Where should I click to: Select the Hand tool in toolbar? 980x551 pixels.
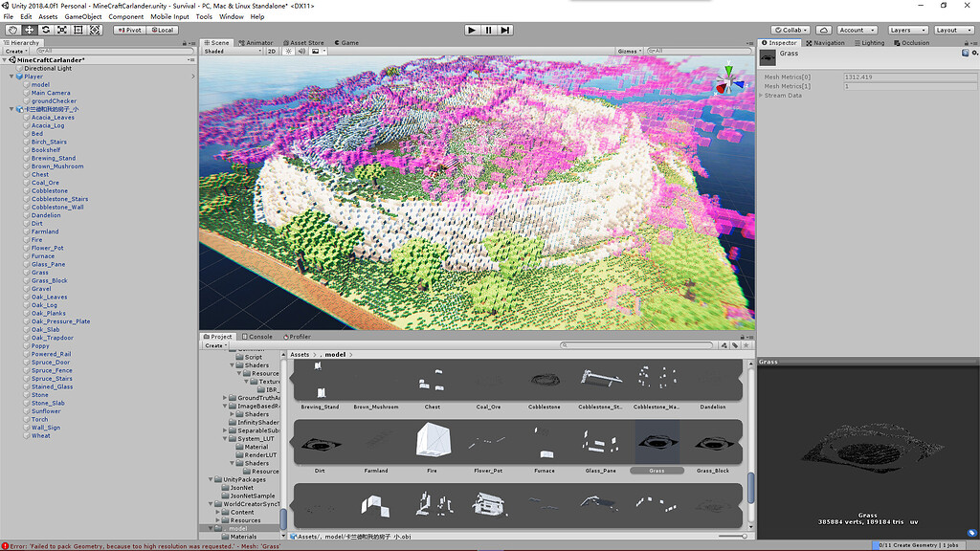12,30
